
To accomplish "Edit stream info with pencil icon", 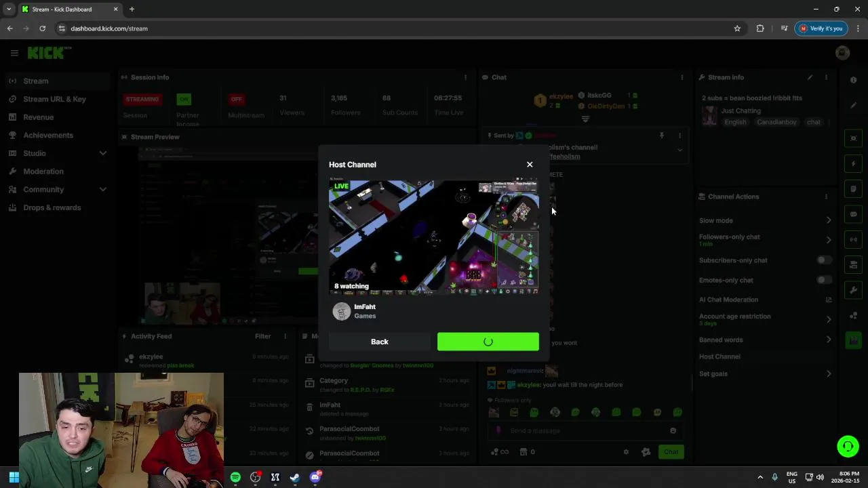I will 810,77.
